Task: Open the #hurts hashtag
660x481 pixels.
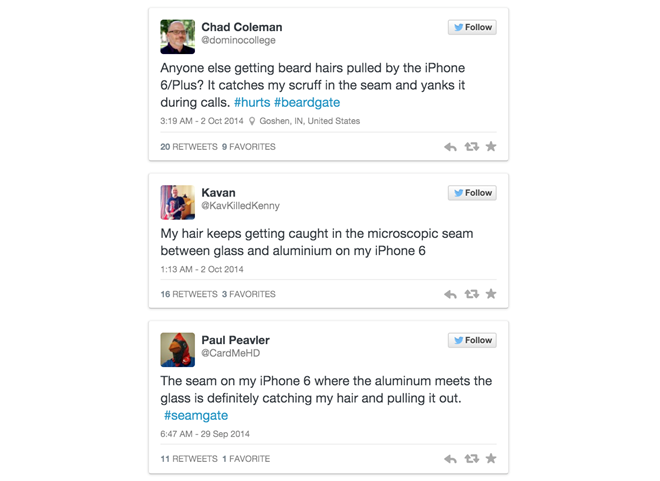Action: click(x=251, y=103)
